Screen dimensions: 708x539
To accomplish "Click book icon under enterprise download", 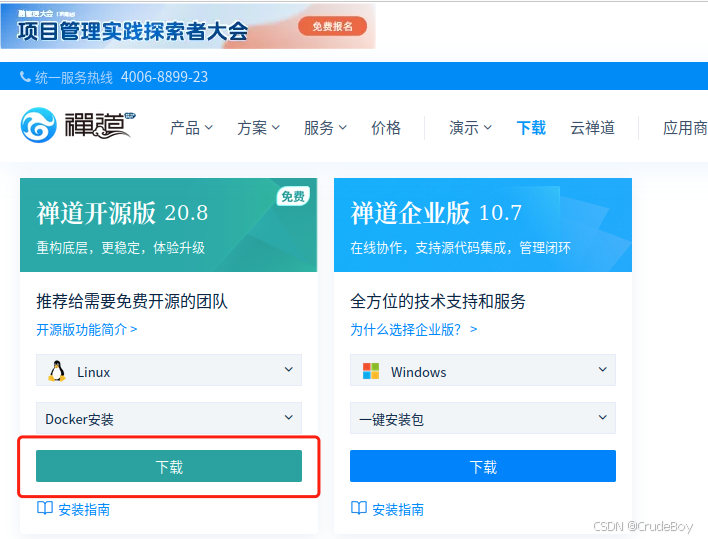I will 359,508.
